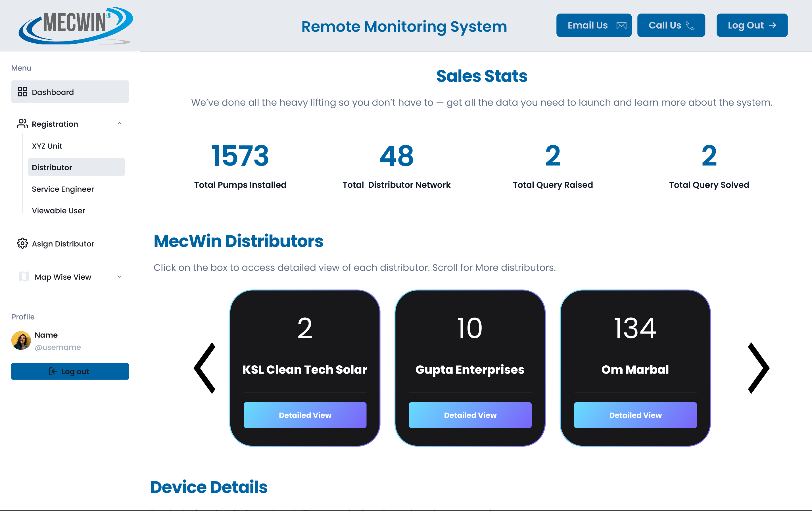The width and height of the screenshot is (812, 511).
Task: Open Service Engineer registration page
Action: point(63,189)
